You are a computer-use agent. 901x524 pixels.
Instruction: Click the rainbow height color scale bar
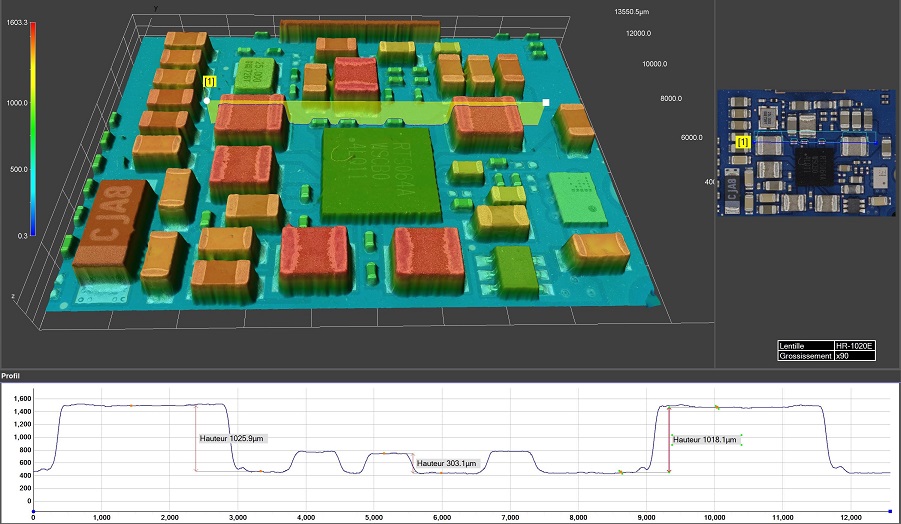(34, 128)
